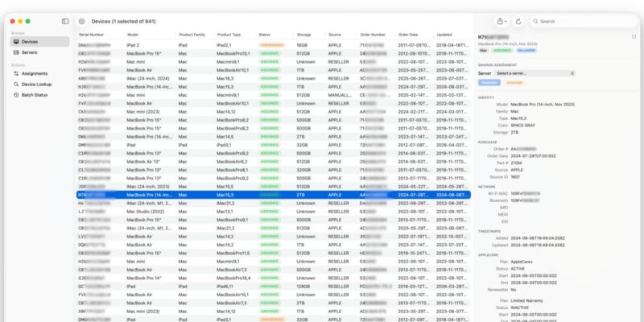644x322 pixels.
Task: Sort by Status column header
Action: (x=265, y=35)
